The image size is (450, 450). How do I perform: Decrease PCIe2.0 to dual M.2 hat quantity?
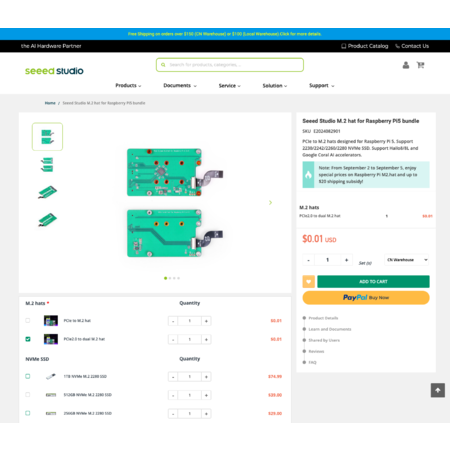click(x=173, y=339)
